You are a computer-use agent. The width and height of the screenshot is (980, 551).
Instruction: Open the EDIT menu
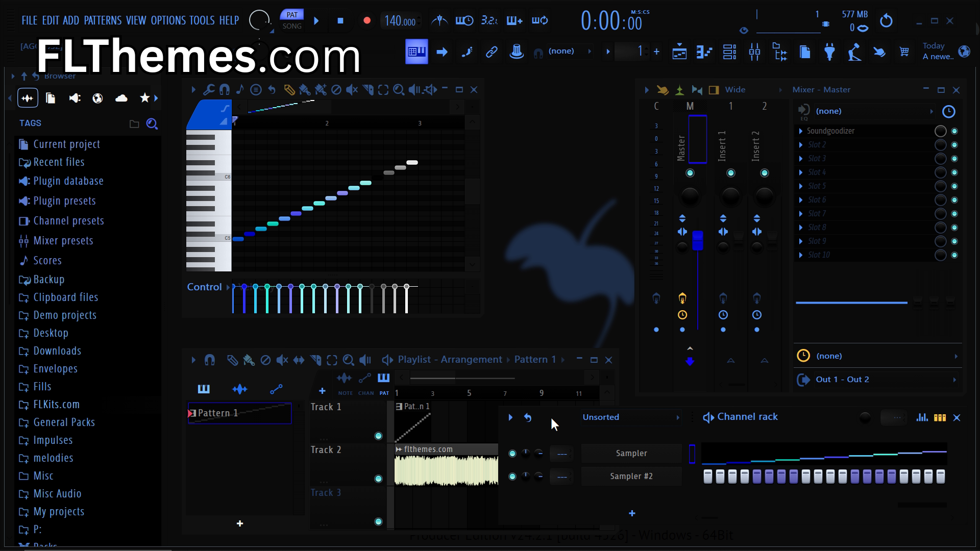click(x=51, y=20)
